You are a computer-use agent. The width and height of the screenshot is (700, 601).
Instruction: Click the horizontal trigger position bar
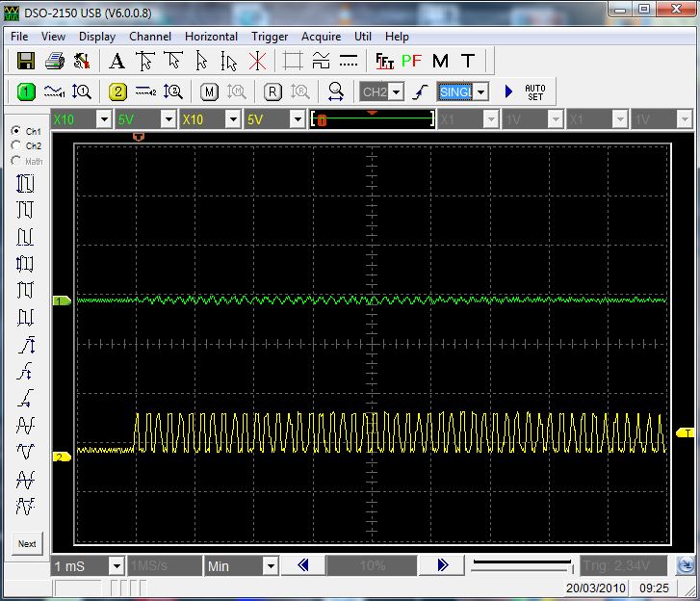371,119
